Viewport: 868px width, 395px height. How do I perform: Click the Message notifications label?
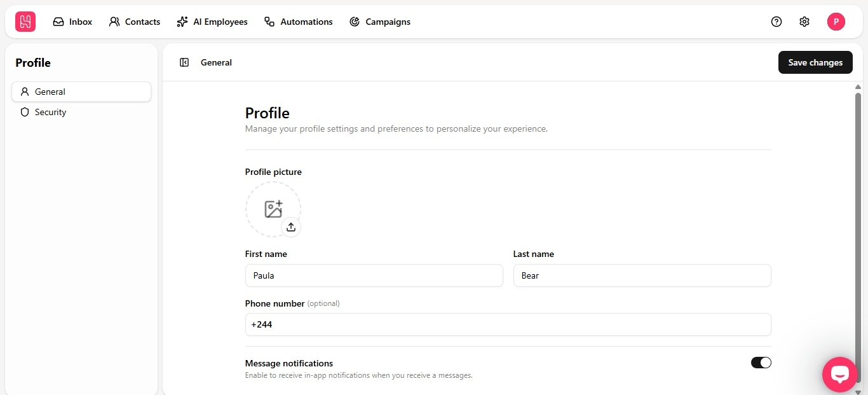click(x=289, y=363)
